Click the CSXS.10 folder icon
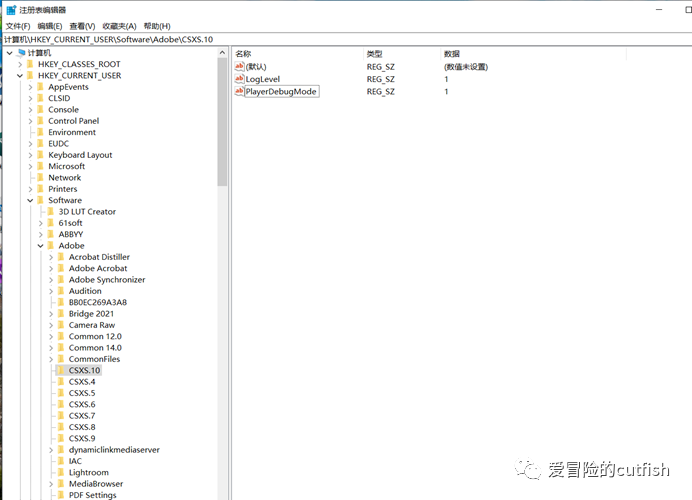 tap(61, 370)
